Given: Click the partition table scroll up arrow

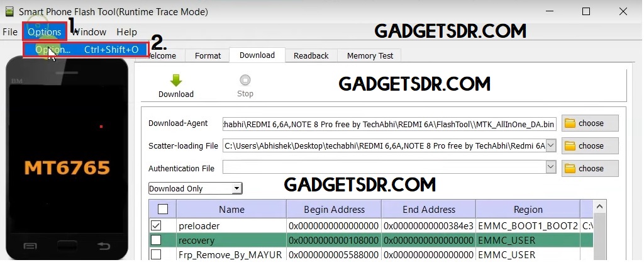Looking at the screenshot, I should click(599, 207).
